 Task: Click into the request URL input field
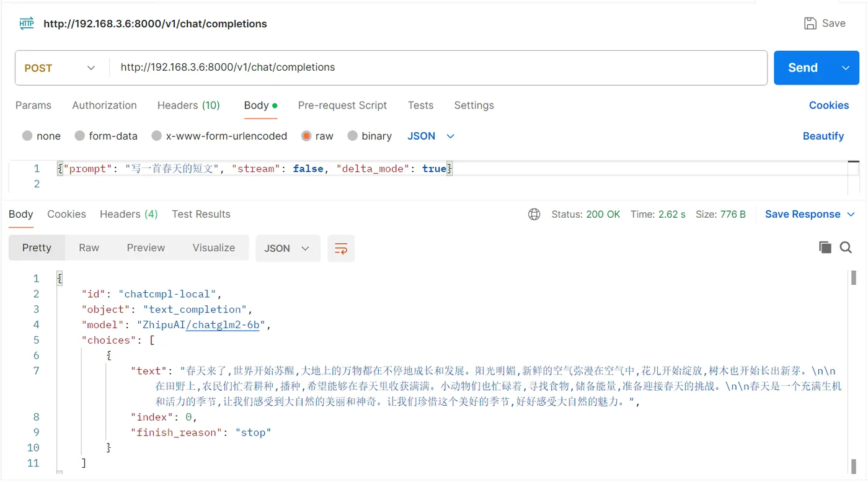point(438,68)
